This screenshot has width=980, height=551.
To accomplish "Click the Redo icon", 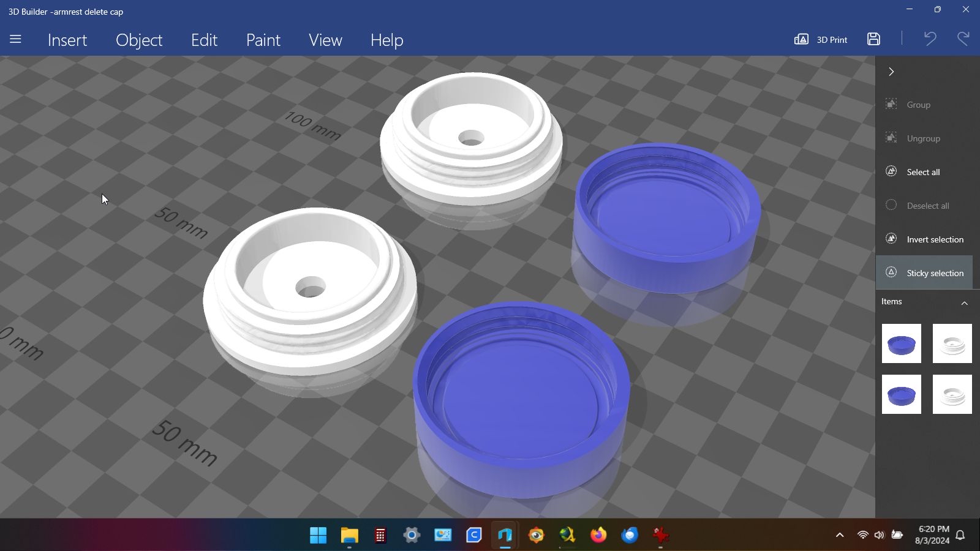I will 963,39.
